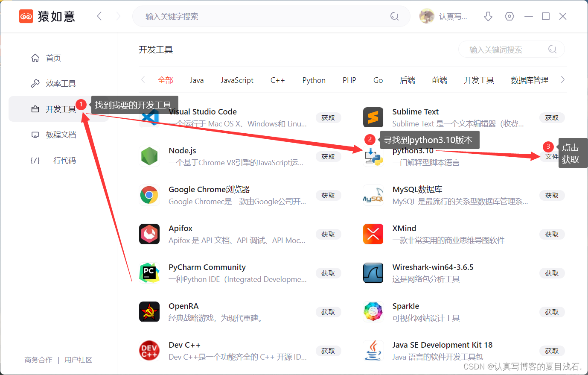Click 获取 for Sublime Text
The width and height of the screenshot is (588, 375).
pyautogui.click(x=552, y=117)
